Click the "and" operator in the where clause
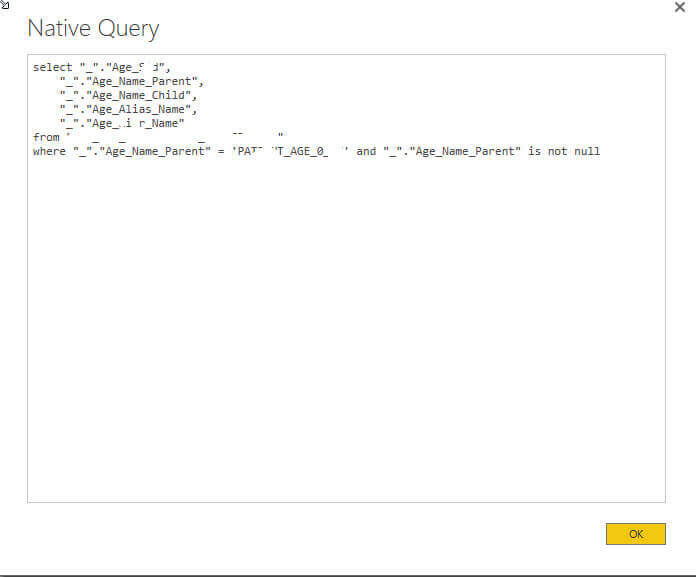Image resolution: width=696 pixels, height=577 pixels. [366, 151]
